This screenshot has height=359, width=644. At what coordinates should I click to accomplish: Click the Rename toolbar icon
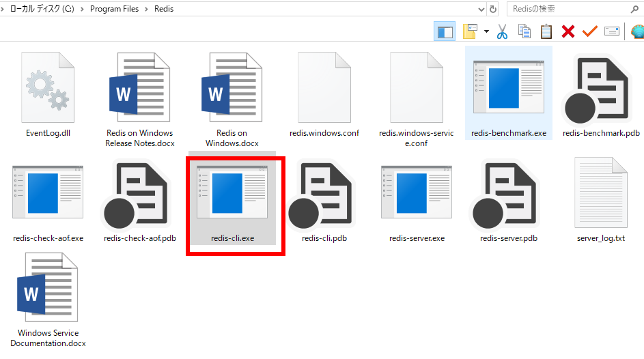tap(612, 31)
